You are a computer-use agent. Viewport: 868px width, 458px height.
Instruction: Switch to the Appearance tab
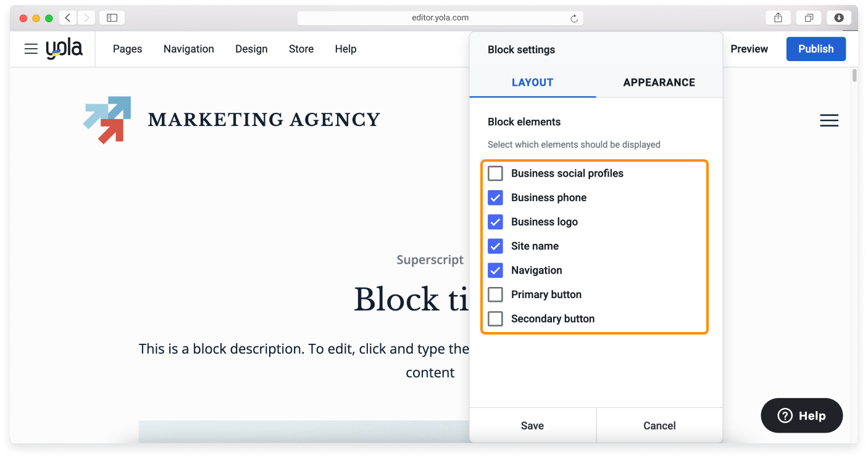[x=659, y=82]
